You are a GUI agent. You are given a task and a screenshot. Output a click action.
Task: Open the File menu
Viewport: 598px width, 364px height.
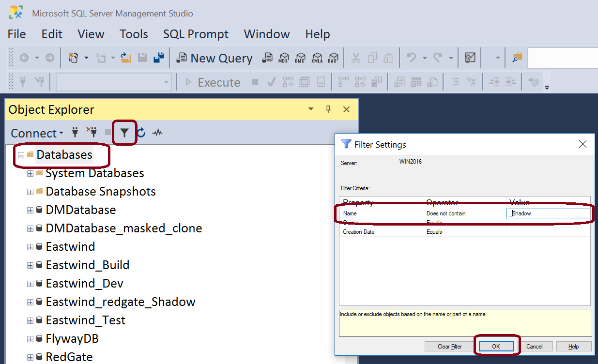coord(17,34)
